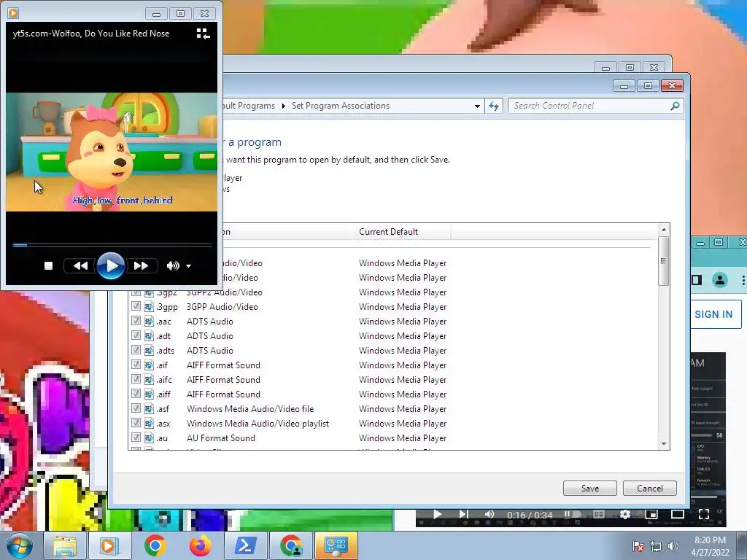
Task: Enable YouTube miniplayer mode
Action: tap(651, 514)
